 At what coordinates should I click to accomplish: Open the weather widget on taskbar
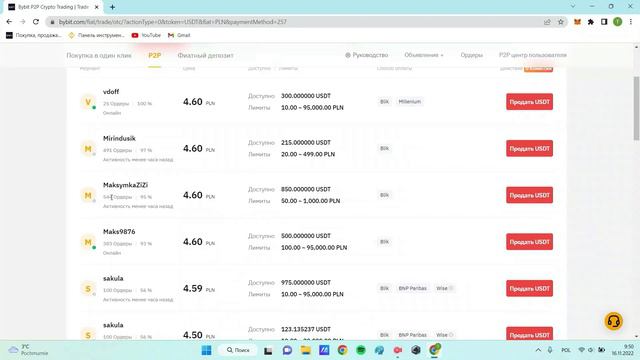pos(29,350)
